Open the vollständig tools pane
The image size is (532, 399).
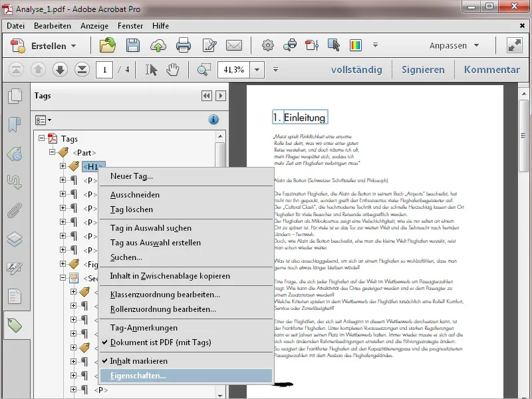[356, 70]
